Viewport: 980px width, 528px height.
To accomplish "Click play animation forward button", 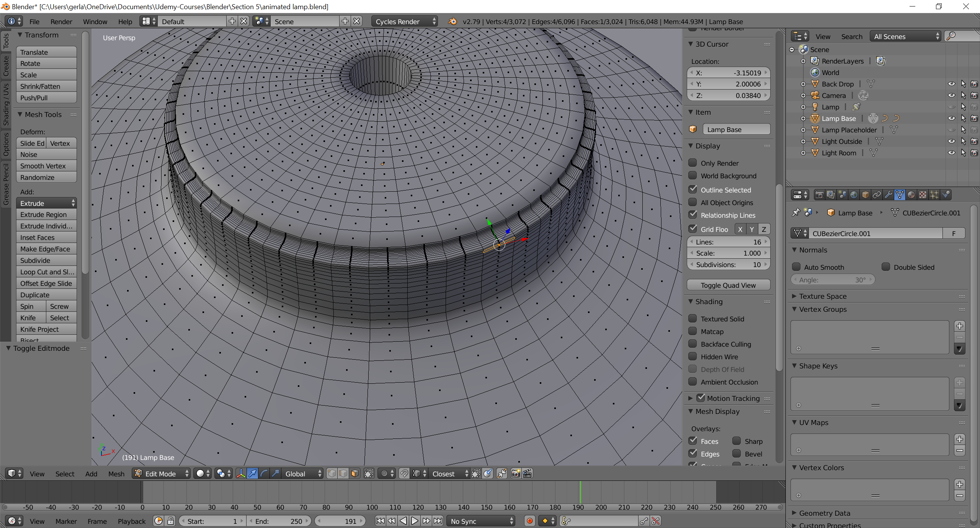I will tap(415, 521).
